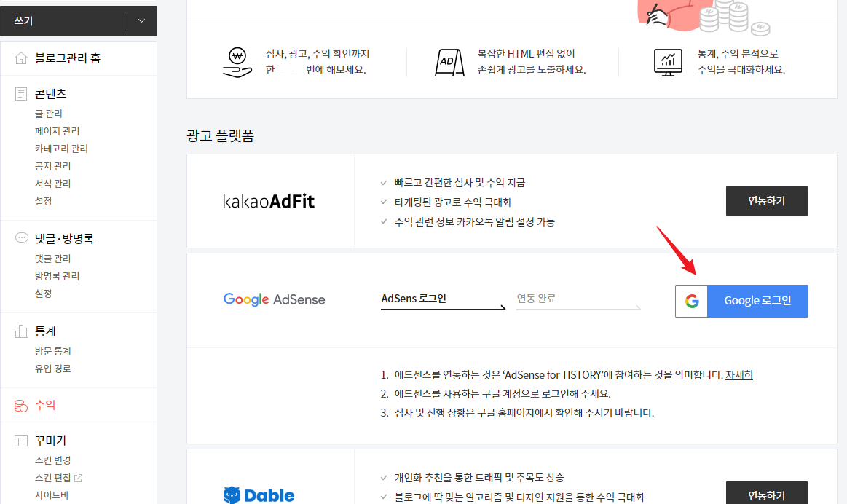Viewport: 847px width, 504px height.
Task: Go to 페이지 관리
Action: tap(58, 131)
